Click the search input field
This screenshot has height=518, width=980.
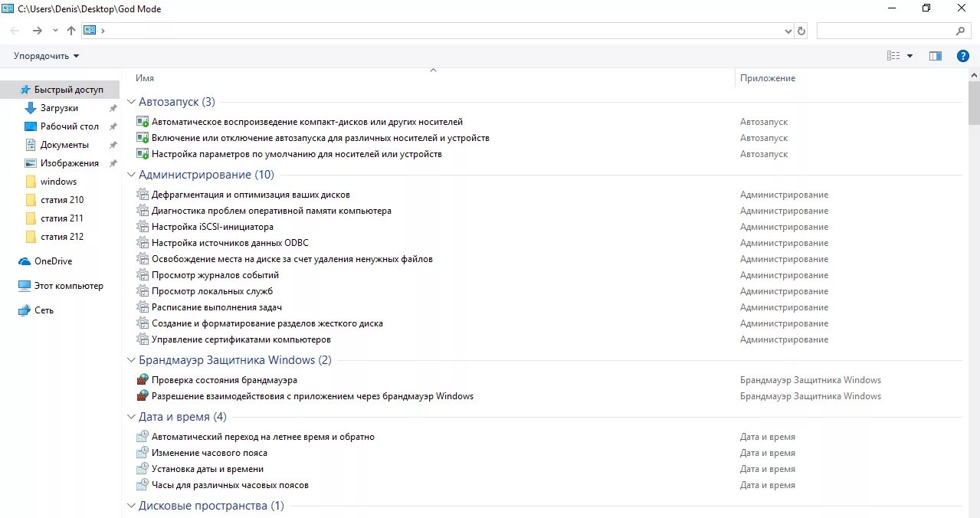(x=885, y=31)
